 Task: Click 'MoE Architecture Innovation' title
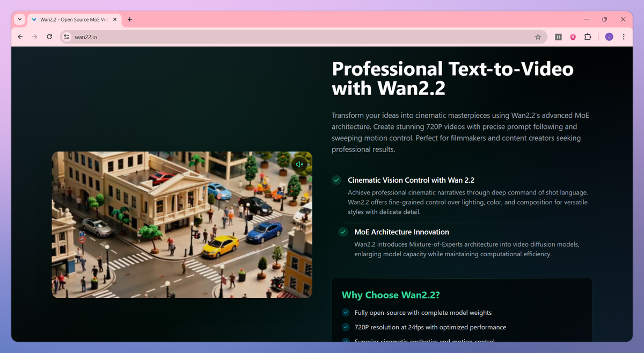[x=401, y=232]
